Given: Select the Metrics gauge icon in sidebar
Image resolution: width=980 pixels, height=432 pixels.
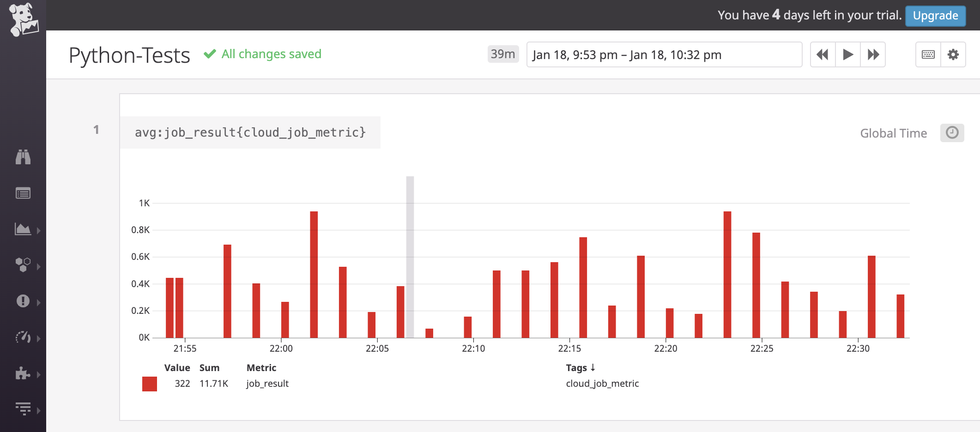Looking at the screenshot, I should (x=24, y=337).
